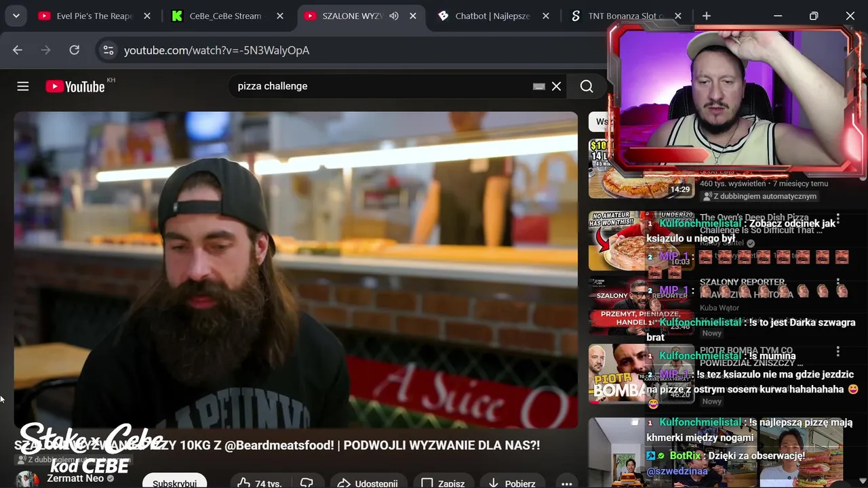Dislike the video with thumbs down
This screenshot has height=488, width=868.
click(307, 483)
